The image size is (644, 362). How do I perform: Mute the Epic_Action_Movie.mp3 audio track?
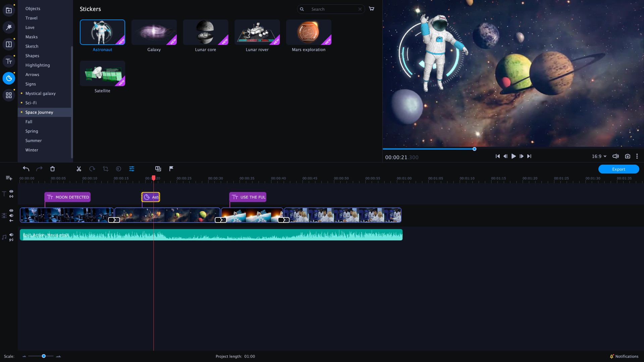pos(11,235)
